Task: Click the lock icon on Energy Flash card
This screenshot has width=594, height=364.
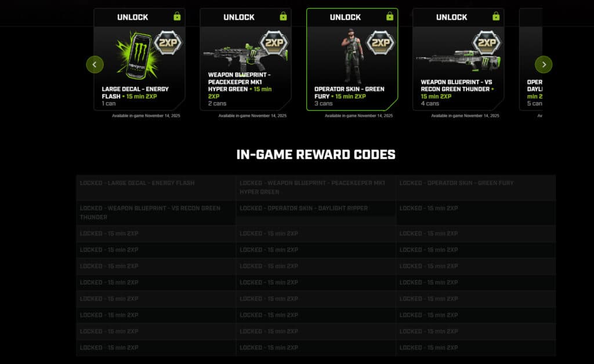Action: click(177, 16)
